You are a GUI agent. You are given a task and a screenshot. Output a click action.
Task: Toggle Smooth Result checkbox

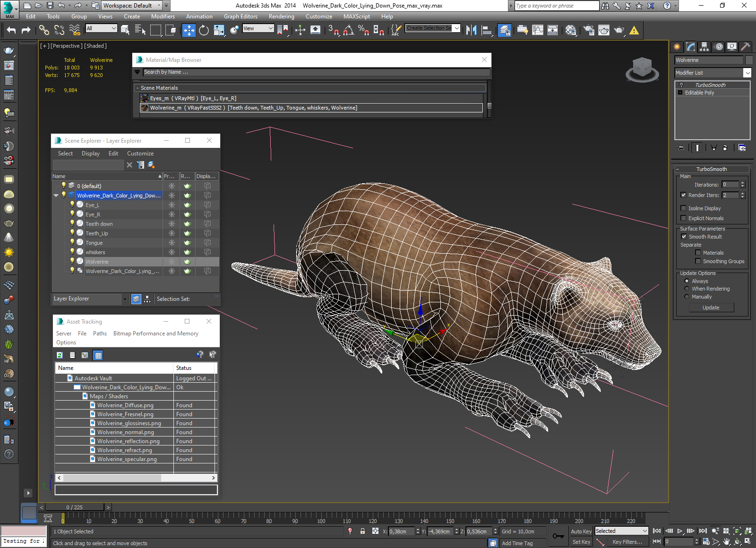(x=684, y=237)
